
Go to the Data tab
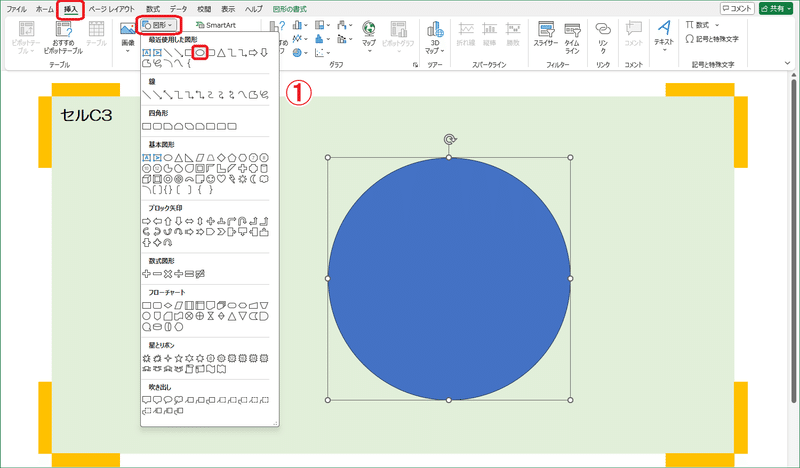178,9
